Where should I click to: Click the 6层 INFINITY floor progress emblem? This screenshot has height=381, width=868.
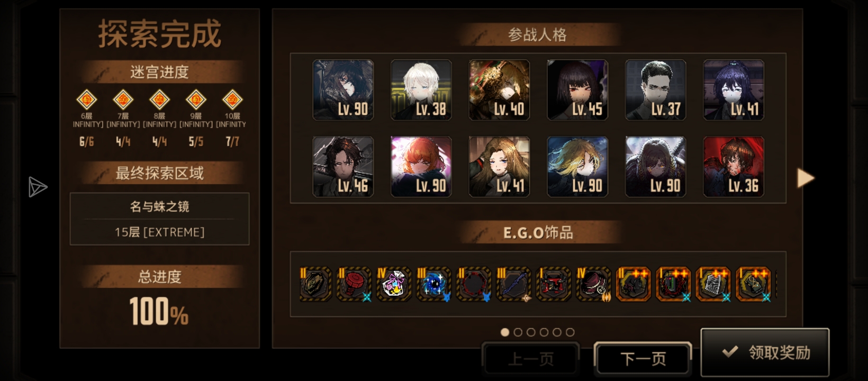tap(87, 99)
